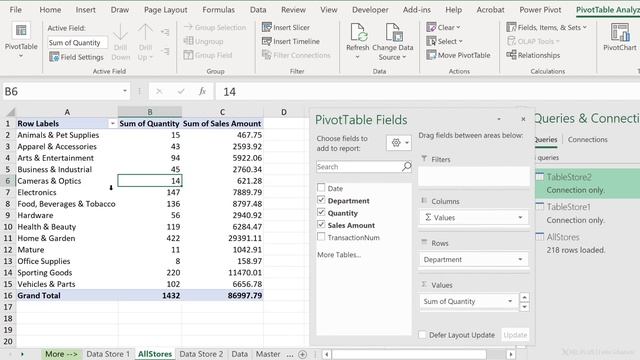Enable Defer Layout Update checkbox
Viewport: 640px width, 360px height.
(422, 335)
